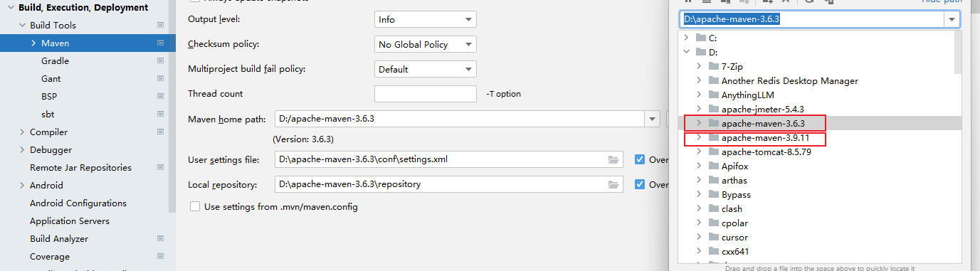Select Gant in settings tree
This screenshot has height=271, width=980.
coord(51,79)
